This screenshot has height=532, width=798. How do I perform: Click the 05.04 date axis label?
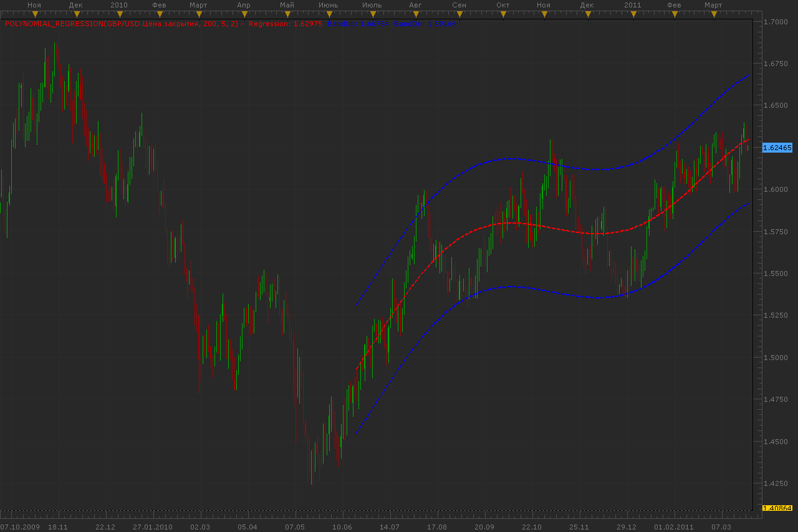(x=248, y=527)
